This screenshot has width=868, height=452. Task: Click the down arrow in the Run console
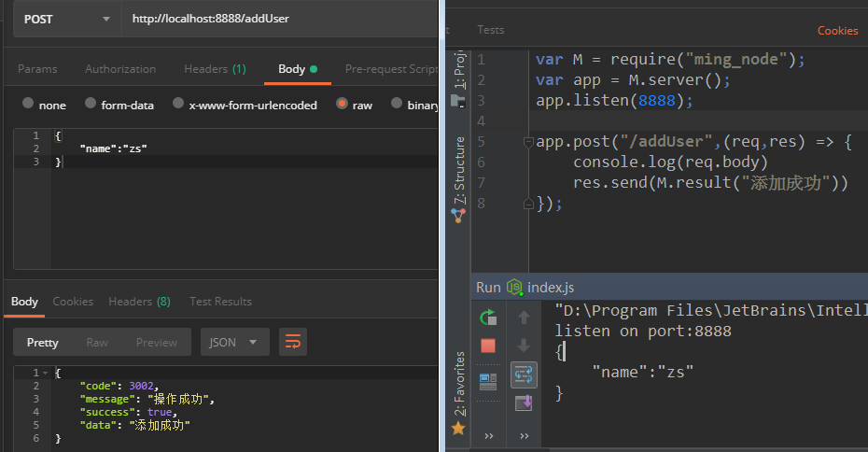point(524,346)
